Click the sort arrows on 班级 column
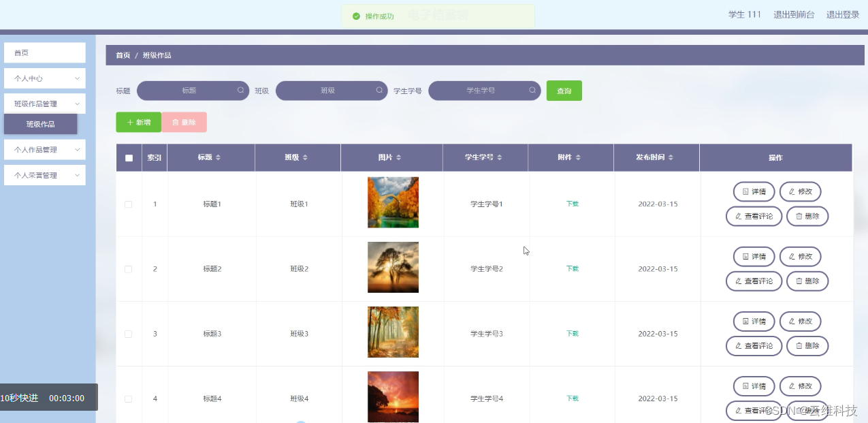Image resolution: width=868 pixels, height=423 pixels. coord(305,157)
